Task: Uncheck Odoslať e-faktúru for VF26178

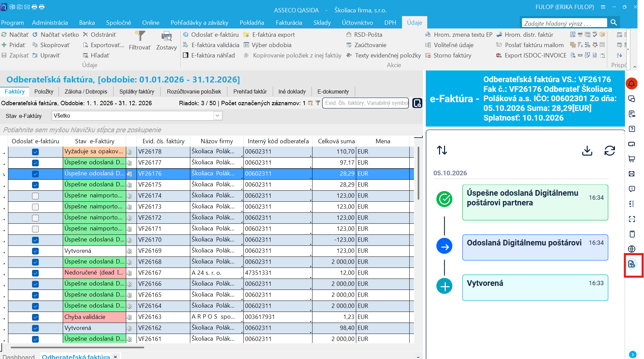Action: coord(35,152)
